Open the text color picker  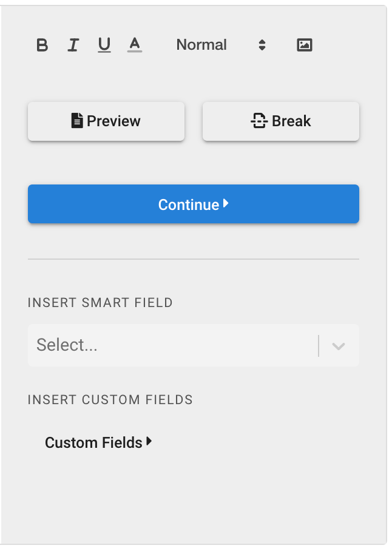pyautogui.click(x=135, y=45)
